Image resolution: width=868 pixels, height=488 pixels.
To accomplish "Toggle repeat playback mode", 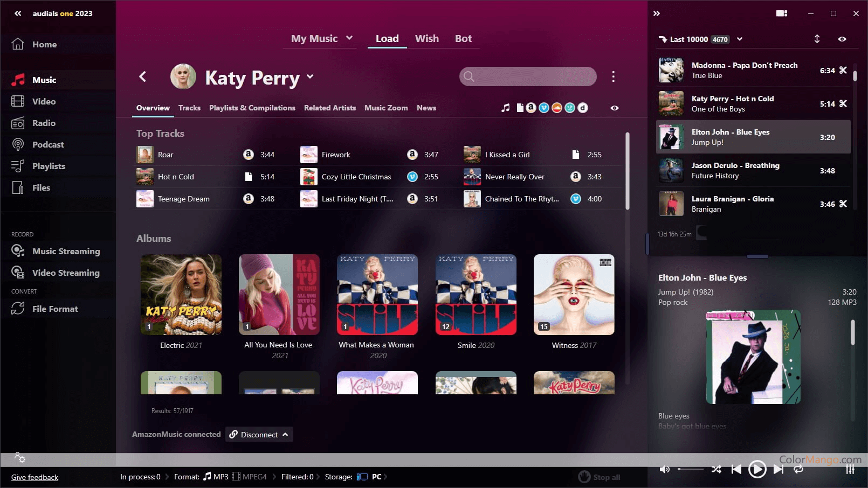I will click(x=798, y=469).
